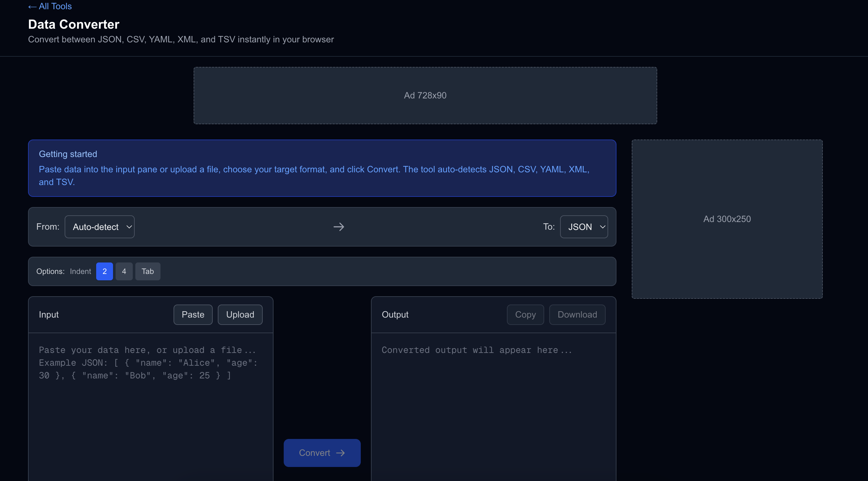
Task: Open the From format Auto-detect dropdown
Action: [99, 226]
